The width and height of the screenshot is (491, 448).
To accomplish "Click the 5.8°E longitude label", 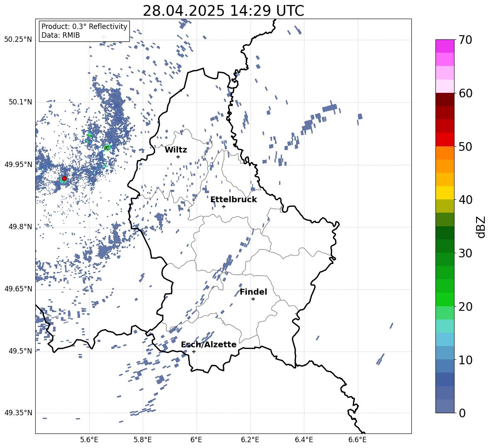I will pyautogui.click(x=143, y=440).
